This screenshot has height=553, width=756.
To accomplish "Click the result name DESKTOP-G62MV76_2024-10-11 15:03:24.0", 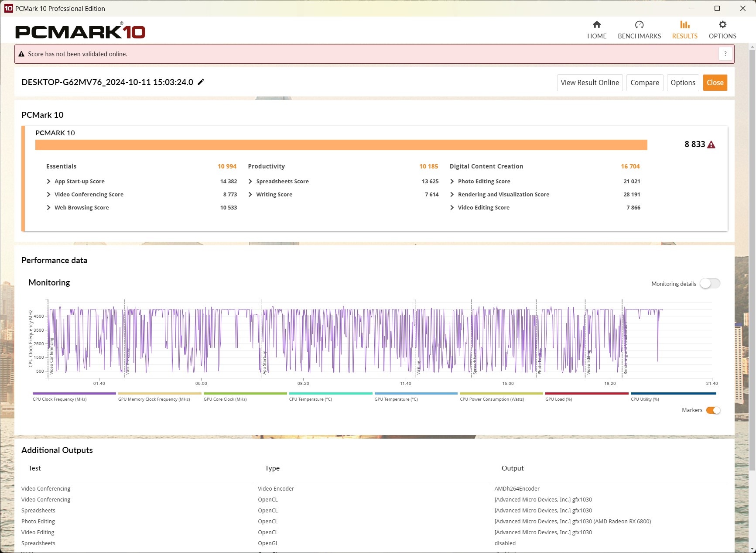I will 107,82.
